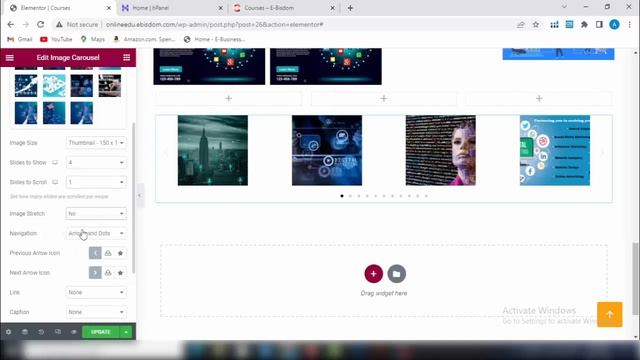The image size is (640, 360).
Task: Open the Navigator layers icon
Action: point(25,332)
